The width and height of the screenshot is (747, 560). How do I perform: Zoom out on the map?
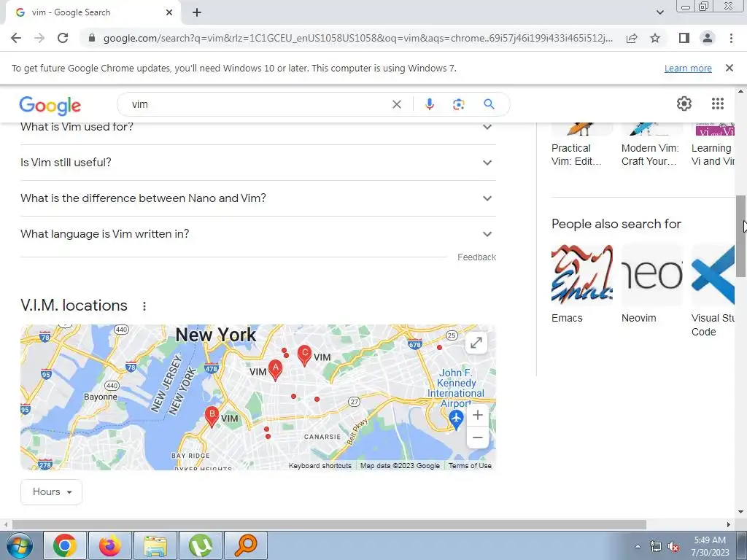click(477, 437)
